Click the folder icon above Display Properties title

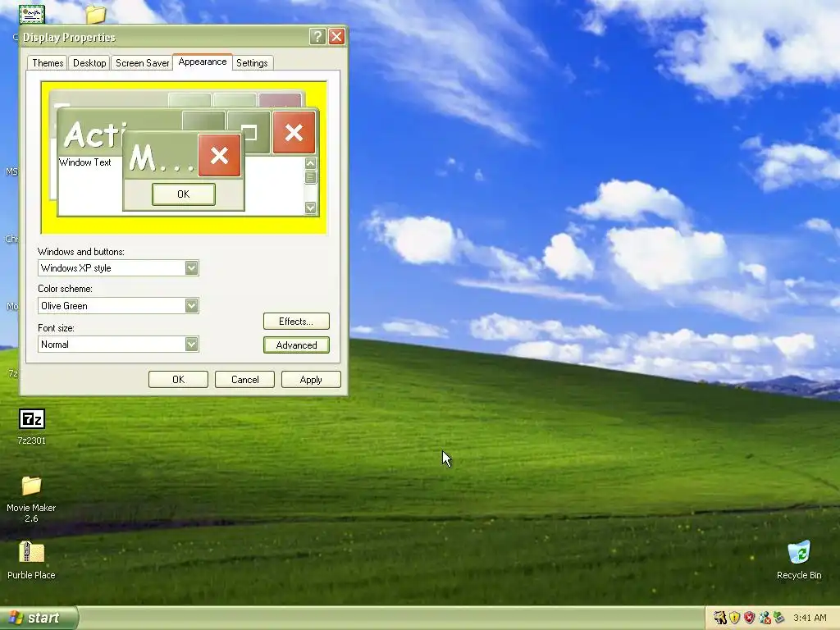[96, 15]
